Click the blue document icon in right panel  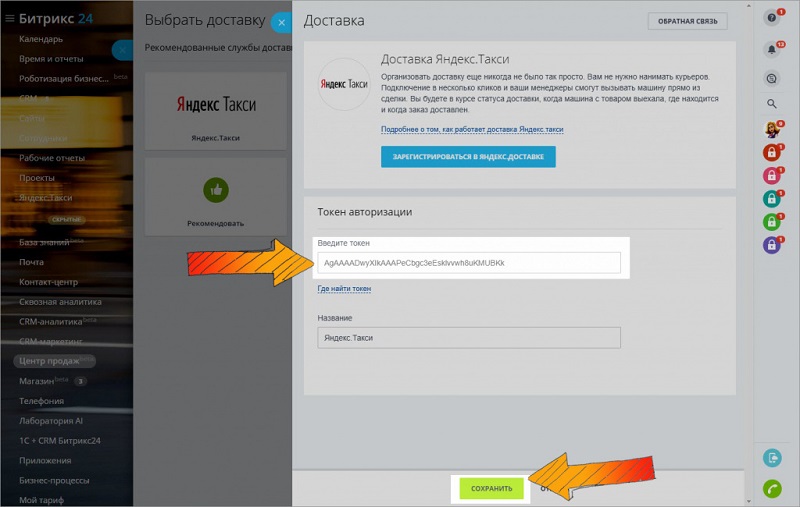tap(772, 458)
